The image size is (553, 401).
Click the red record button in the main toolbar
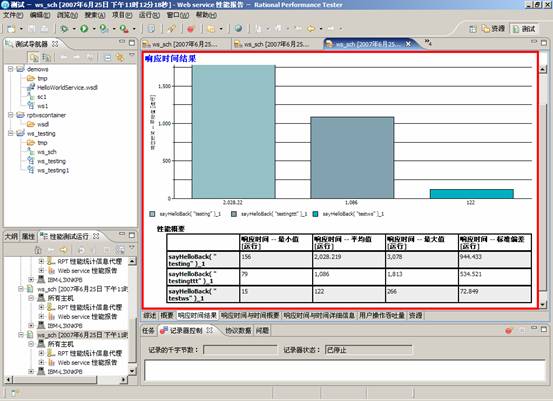tap(191, 29)
